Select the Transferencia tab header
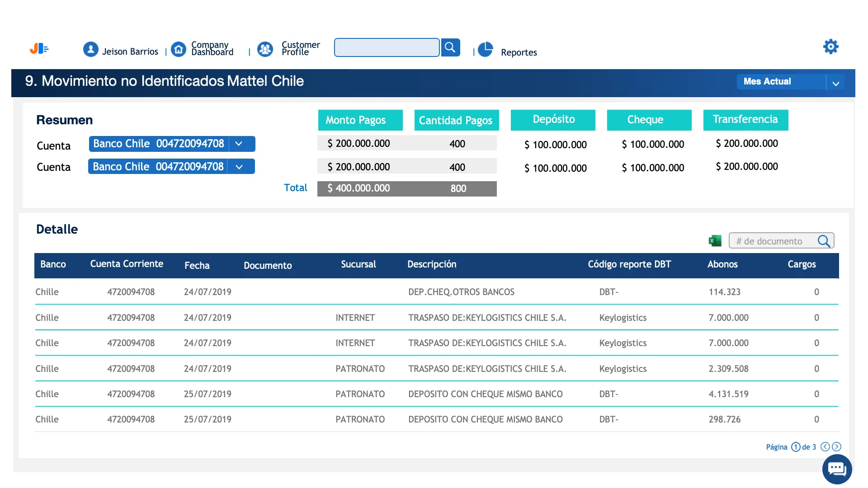 tap(745, 120)
